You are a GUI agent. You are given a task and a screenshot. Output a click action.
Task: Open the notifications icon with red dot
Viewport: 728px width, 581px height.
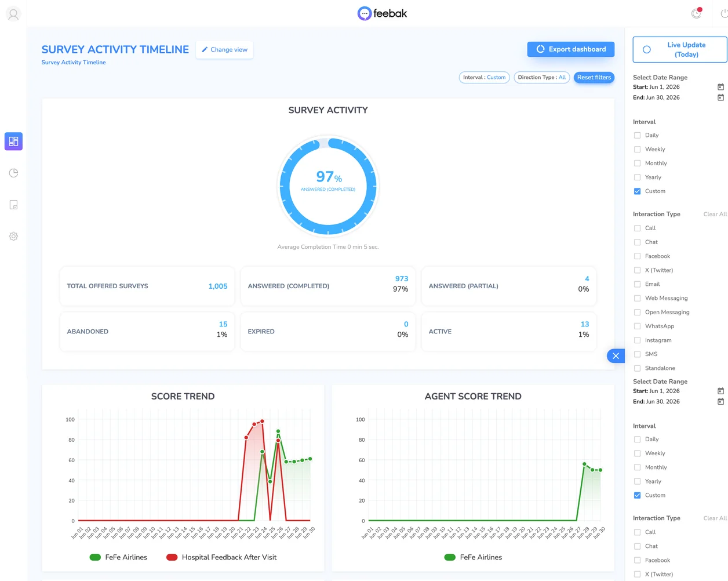click(696, 13)
